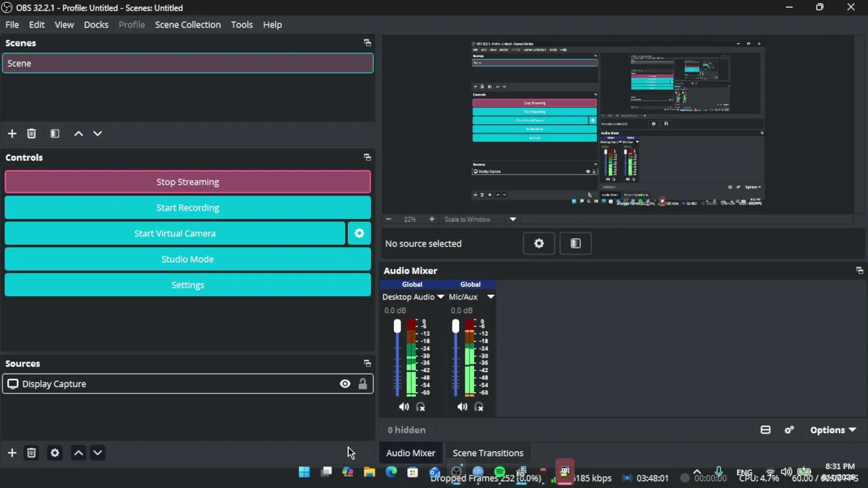Open Settings from the Controls dock

tap(188, 285)
